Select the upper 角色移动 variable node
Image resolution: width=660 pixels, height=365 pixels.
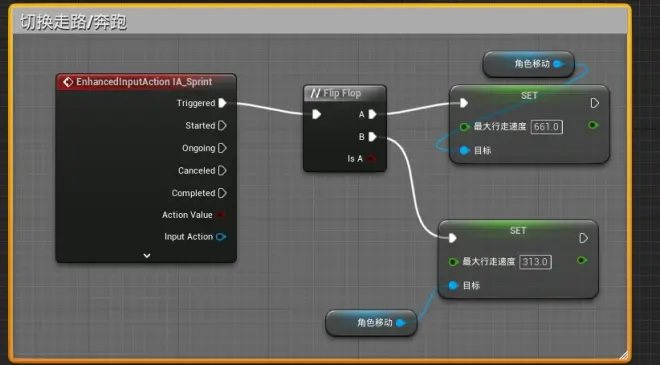[529, 64]
